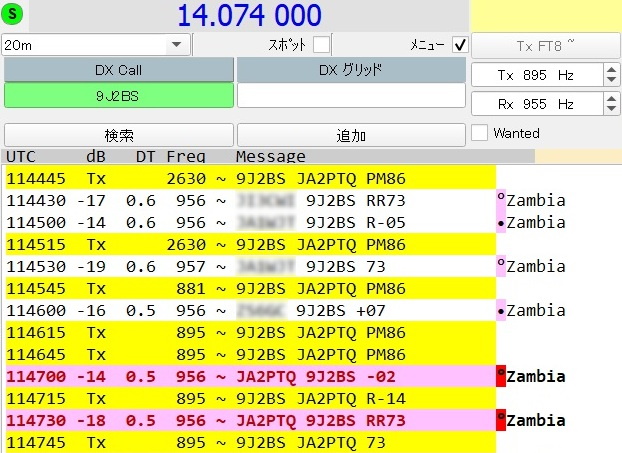Click Zambia label on the 114500 row
Screen dimensions: 622x453
coord(536,223)
